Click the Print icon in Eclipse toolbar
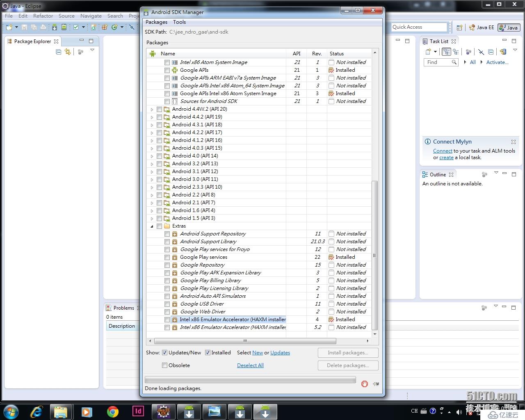This screenshot has height=420, width=525. [x=43, y=27]
